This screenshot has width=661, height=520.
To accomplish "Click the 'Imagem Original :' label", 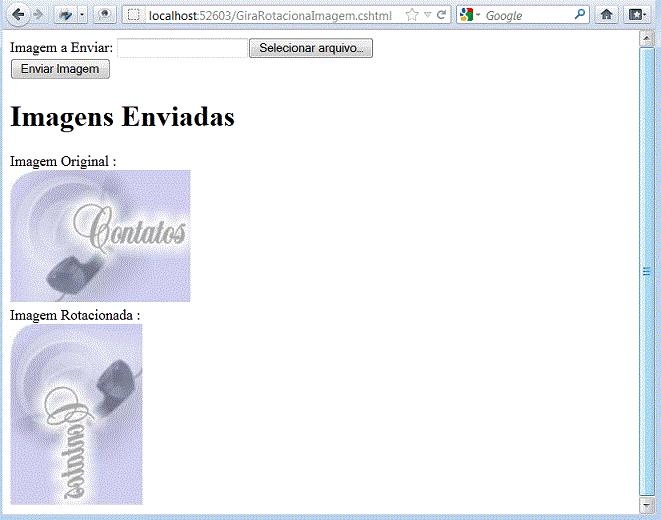I will click(63, 161).
